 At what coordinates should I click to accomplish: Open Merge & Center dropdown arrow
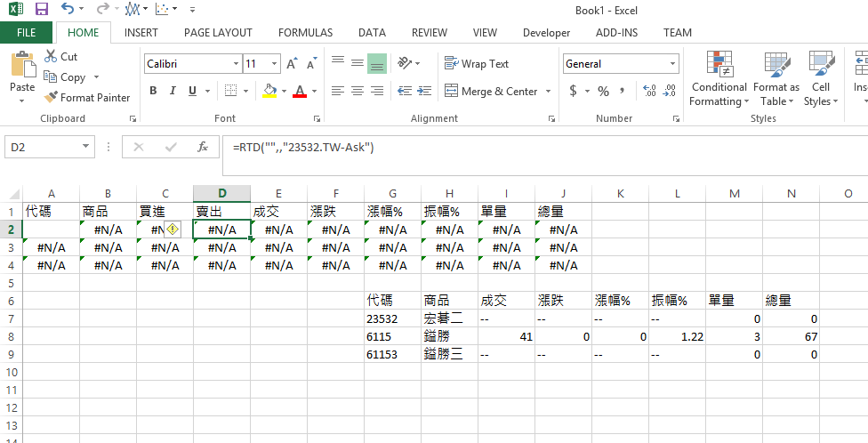(x=548, y=91)
